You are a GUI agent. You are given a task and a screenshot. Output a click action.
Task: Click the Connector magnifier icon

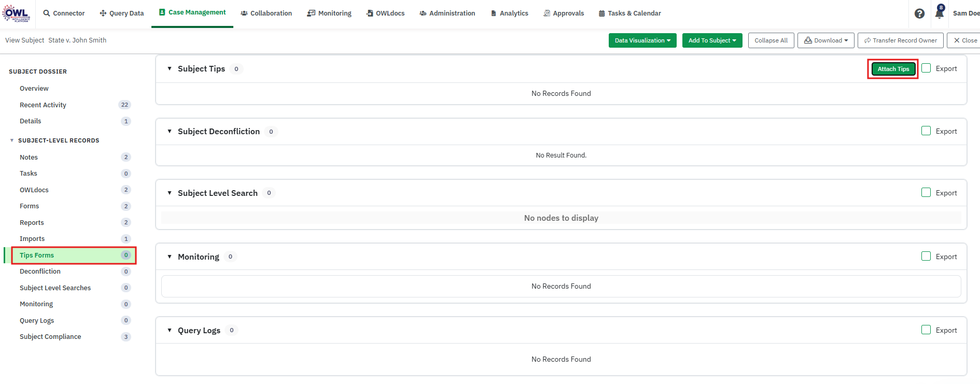(x=47, y=13)
